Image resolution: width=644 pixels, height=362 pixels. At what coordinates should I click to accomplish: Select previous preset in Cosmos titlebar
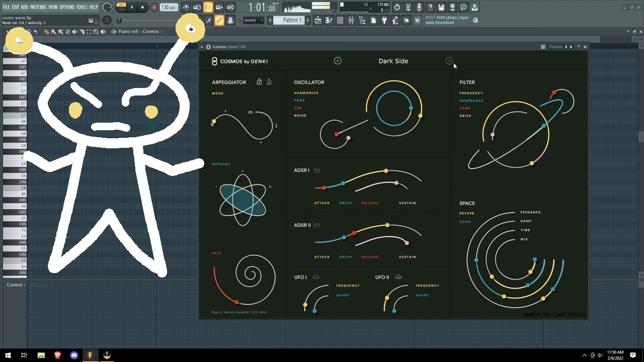[x=566, y=47]
